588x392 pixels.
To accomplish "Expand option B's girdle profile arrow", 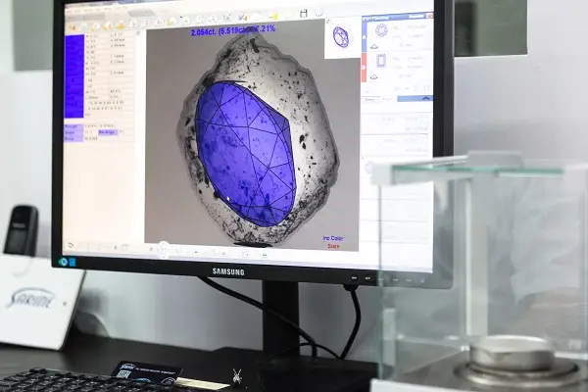I will (374, 76).
